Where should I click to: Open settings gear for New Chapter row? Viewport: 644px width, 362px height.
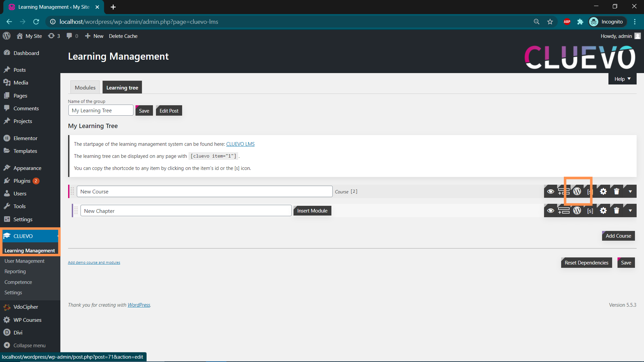coord(603,210)
